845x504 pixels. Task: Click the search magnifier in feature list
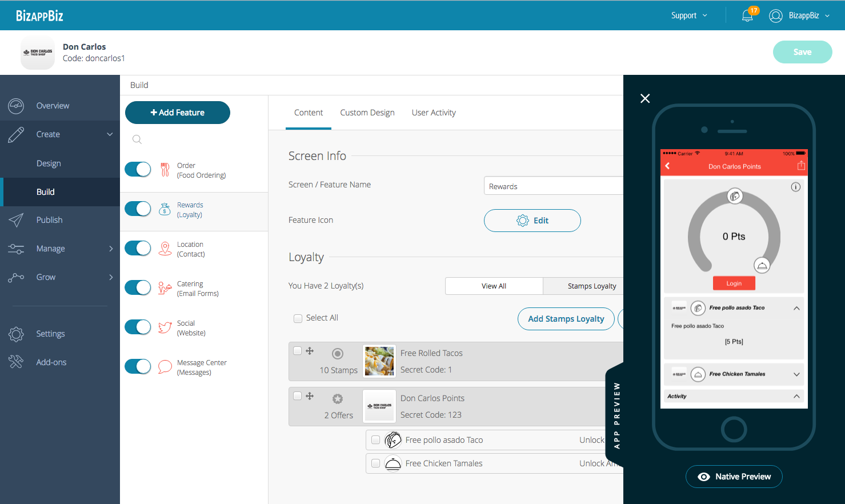(x=137, y=139)
